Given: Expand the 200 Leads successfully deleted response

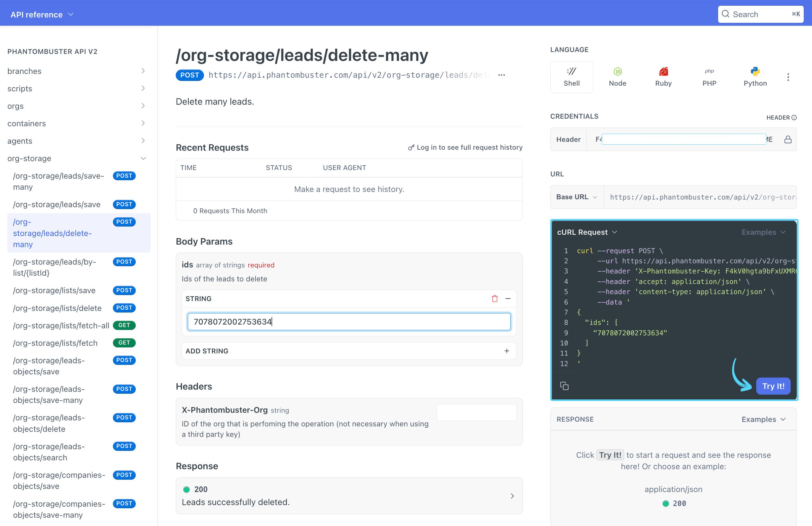Looking at the screenshot, I should coord(349,496).
